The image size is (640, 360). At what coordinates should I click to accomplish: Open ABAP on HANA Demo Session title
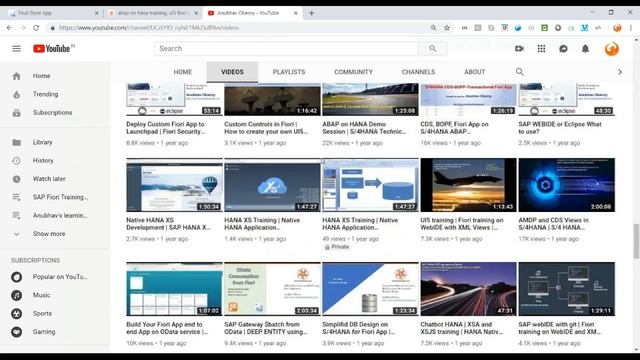click(364, 128)
